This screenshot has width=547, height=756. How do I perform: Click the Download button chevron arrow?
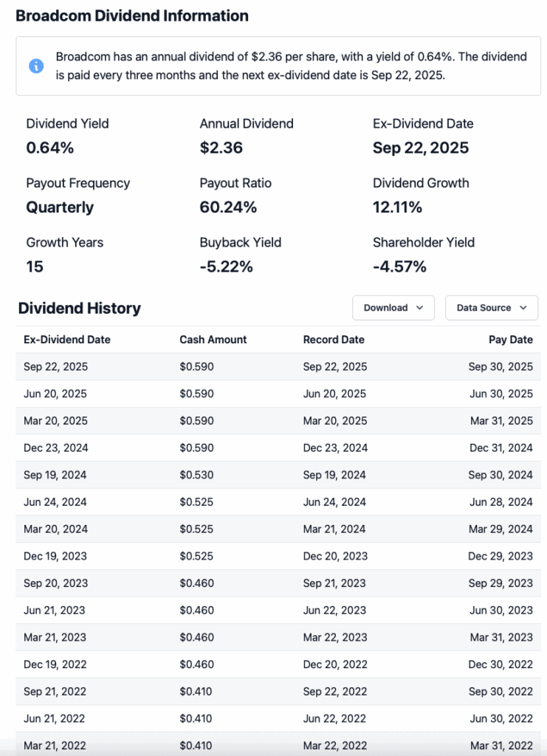420,308
